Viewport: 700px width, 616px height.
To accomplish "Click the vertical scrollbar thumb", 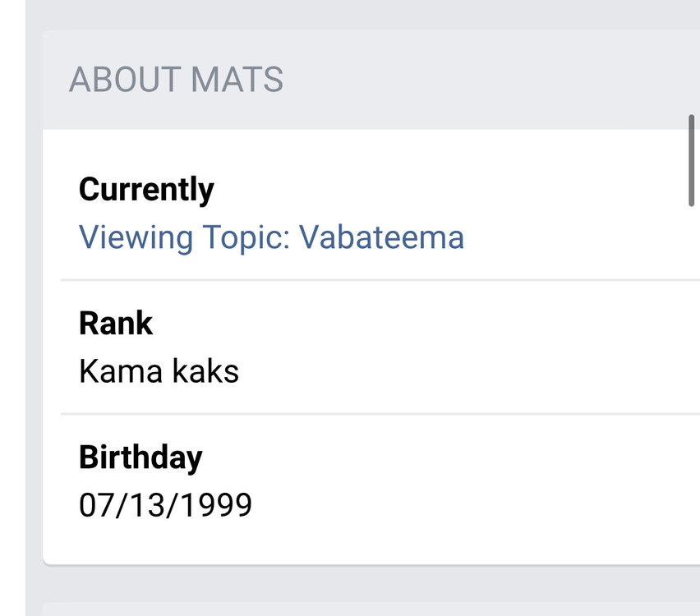I will (x=692, y=160).
